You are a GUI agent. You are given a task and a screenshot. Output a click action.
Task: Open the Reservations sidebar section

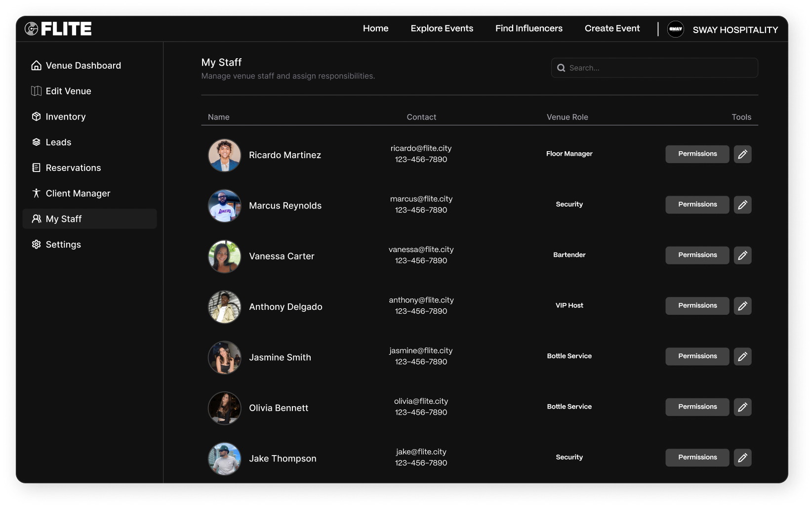pyautogui.click(x=73, y=168)
